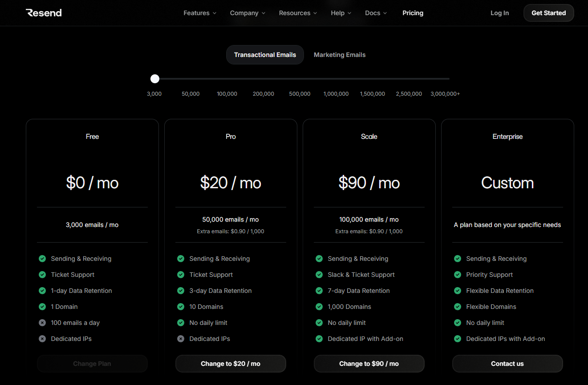Click Enterprise Sending & Receiving check icon
Screen dimensions: 588x385
(x=458, y=259)
